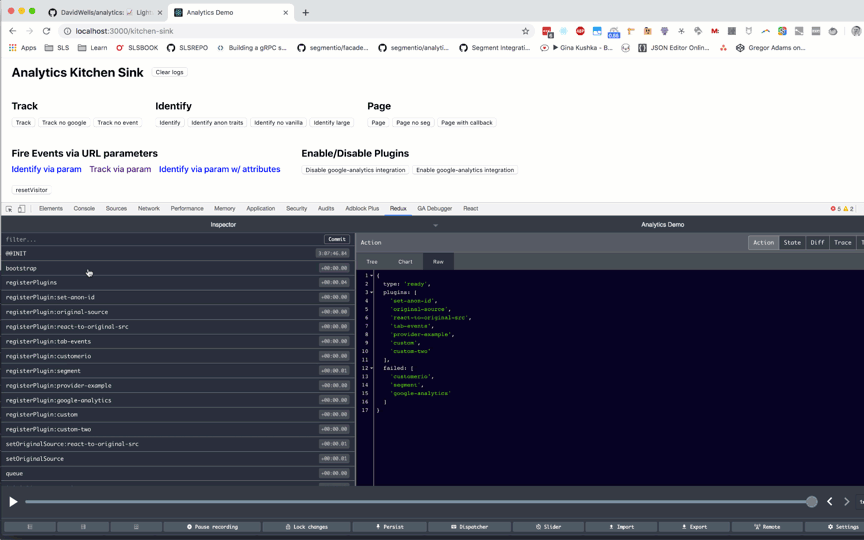Click the middle of the action timeline track

click(x=418, y=501)
